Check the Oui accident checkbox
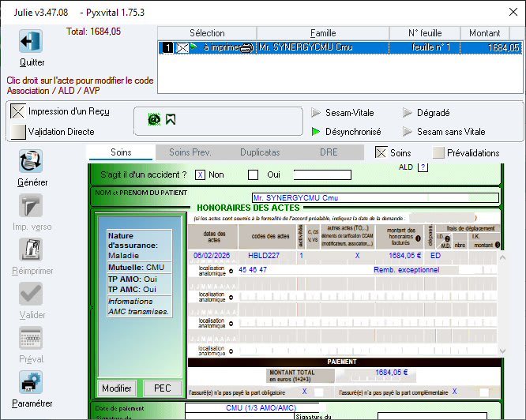This screenshot has width=526, height=420. point(254,175)
